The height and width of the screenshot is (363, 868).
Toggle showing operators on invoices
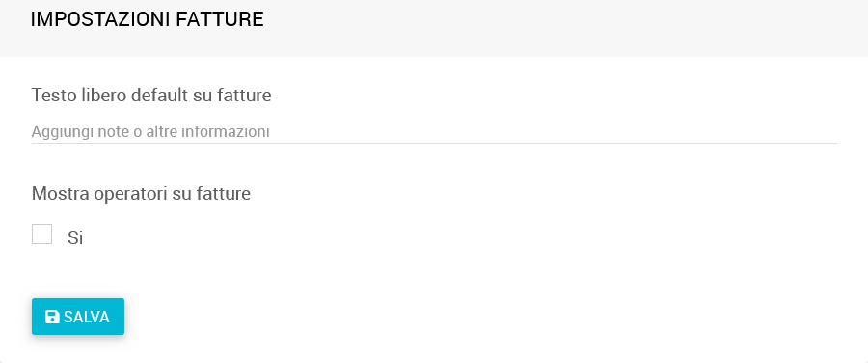(x=42, y=234)
